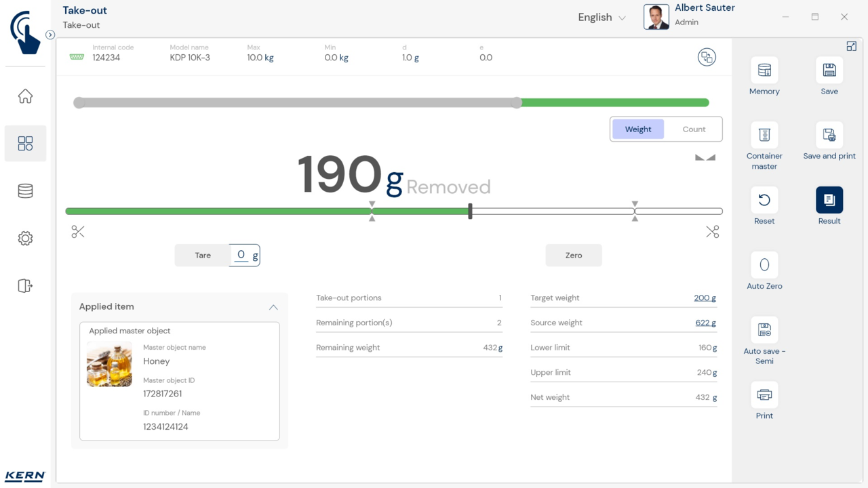The height and width of the screenshot is (488, 868).
Task: Click Save and print icon
Action: tap(829, 136)
